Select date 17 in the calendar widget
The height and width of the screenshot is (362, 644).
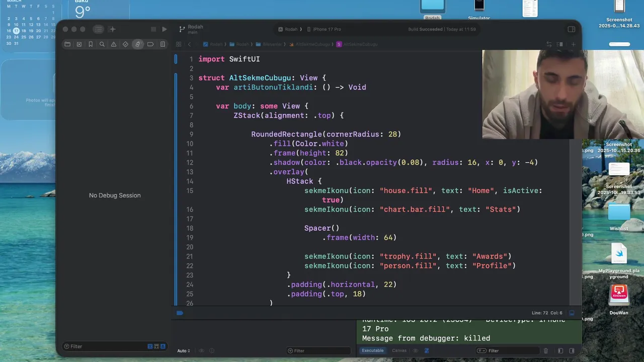(16, 31)
